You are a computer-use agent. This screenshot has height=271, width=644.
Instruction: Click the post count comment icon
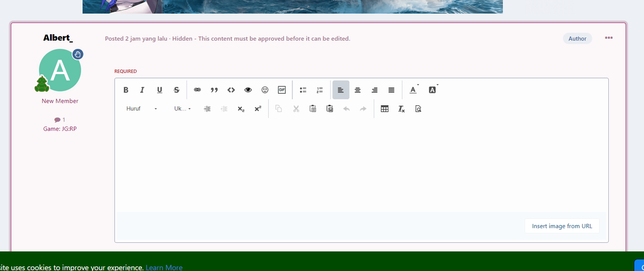[57, 120]
